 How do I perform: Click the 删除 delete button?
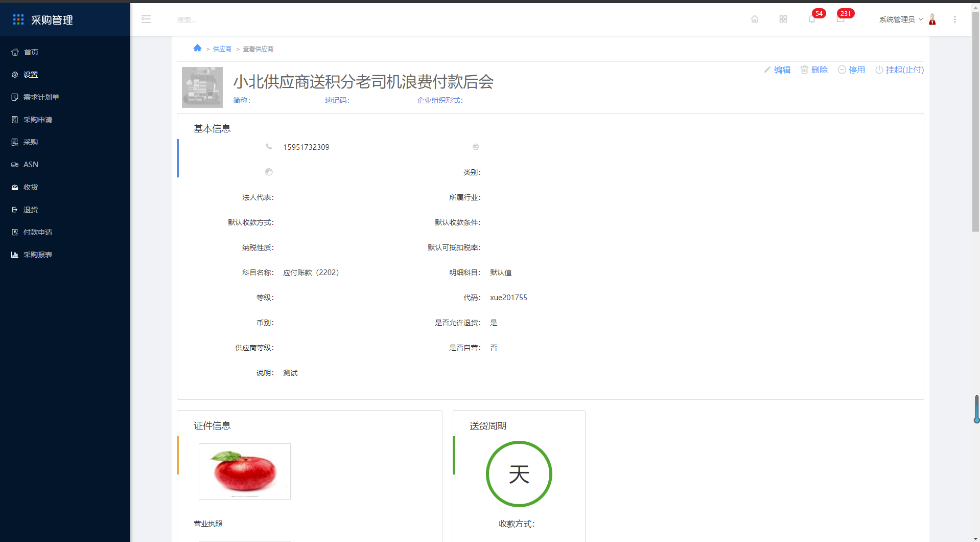tap(814, 70)
